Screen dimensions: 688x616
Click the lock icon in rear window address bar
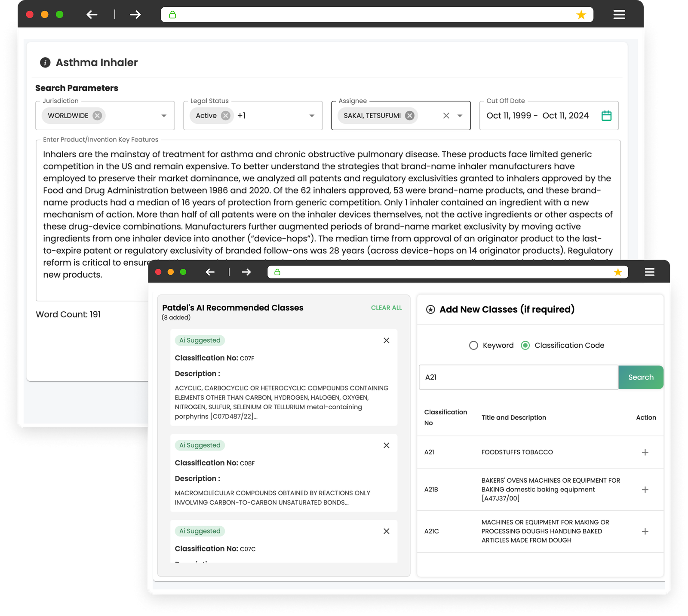(172, 15)
